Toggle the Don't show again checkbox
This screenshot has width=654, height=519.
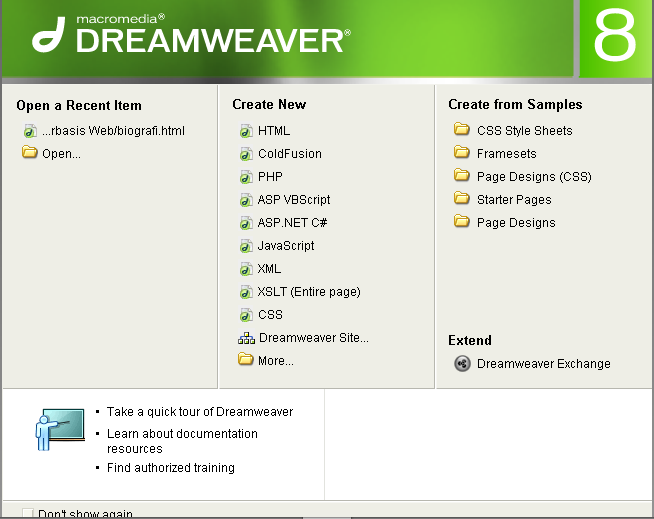pyautogui.click(x=28, y=513)
